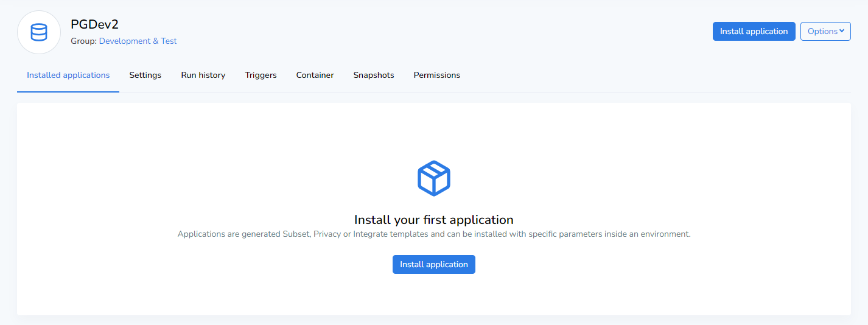
Task: Select the Triggers tab
Action: [261, 75]
